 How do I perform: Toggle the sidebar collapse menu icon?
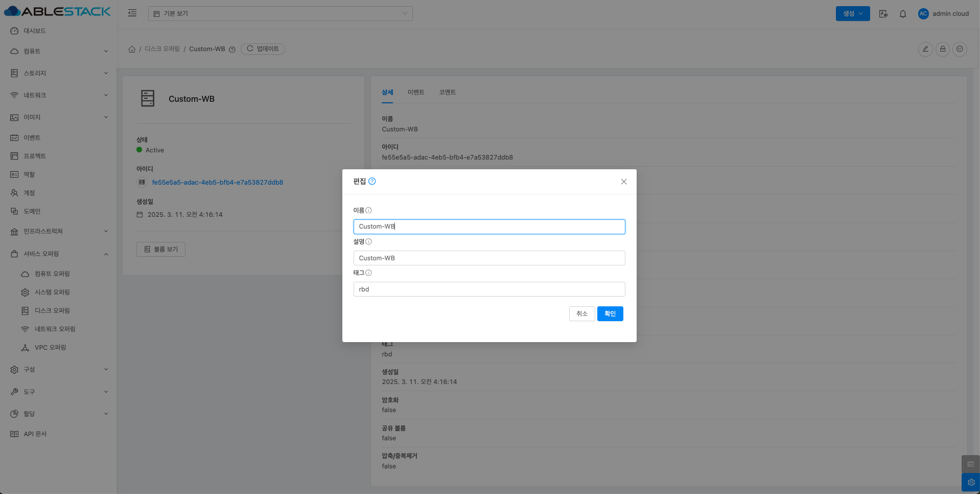(x=132, y=13)
